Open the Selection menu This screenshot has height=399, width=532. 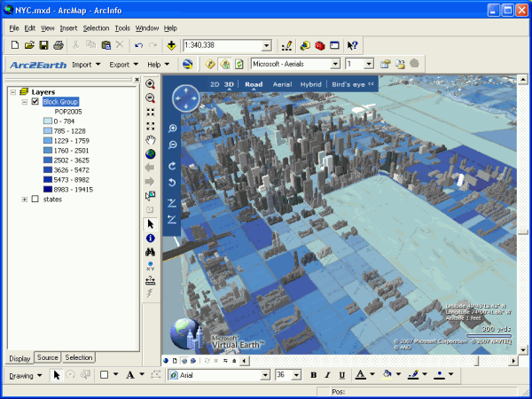point(96,28)
